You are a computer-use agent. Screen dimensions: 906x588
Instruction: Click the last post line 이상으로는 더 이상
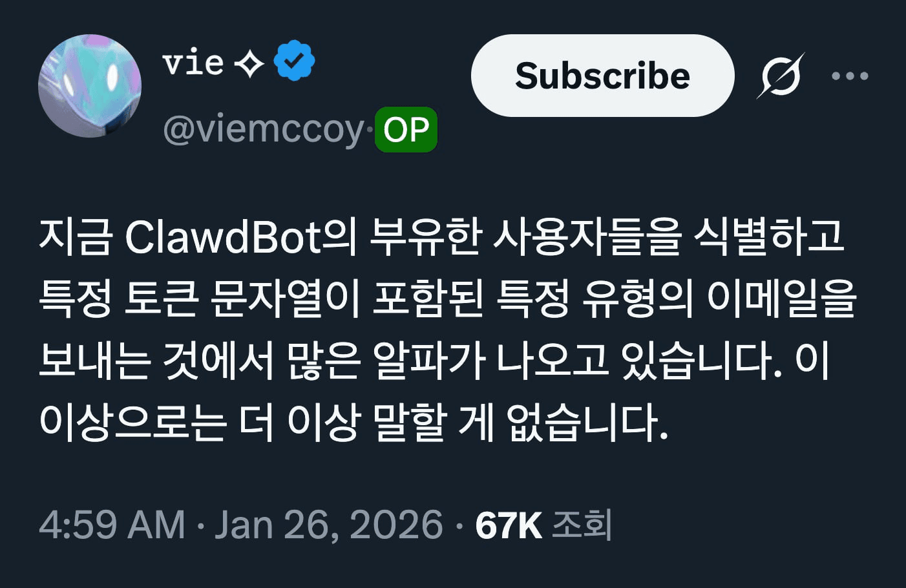tap(353, 422)
